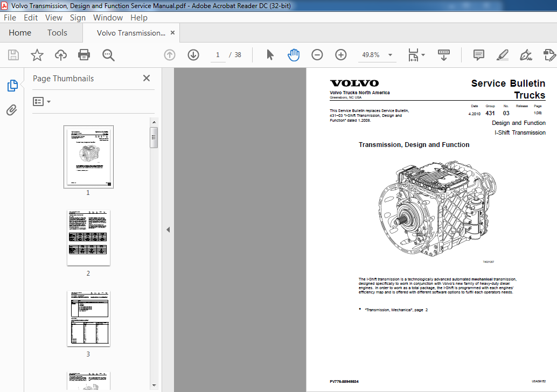The image size is (557, 392).
Task: Open the Help menu
Action: tap(139, 18)
